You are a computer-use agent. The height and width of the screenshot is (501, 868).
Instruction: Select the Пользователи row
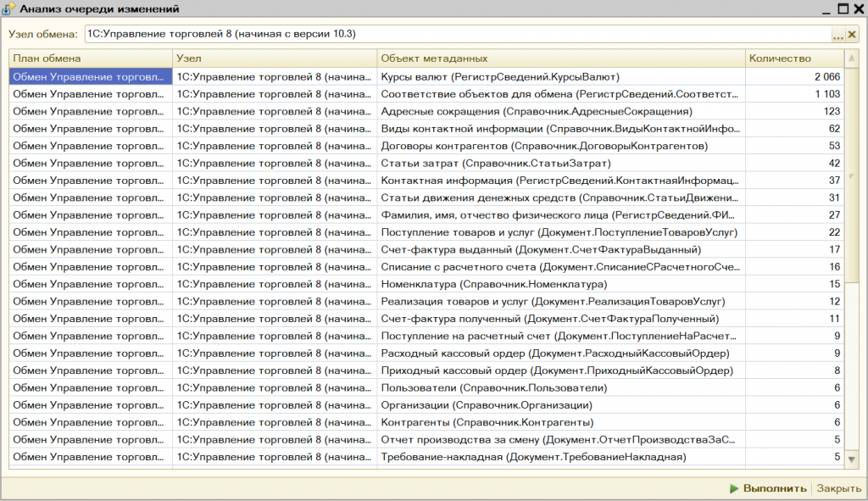[x=426, y=388]
